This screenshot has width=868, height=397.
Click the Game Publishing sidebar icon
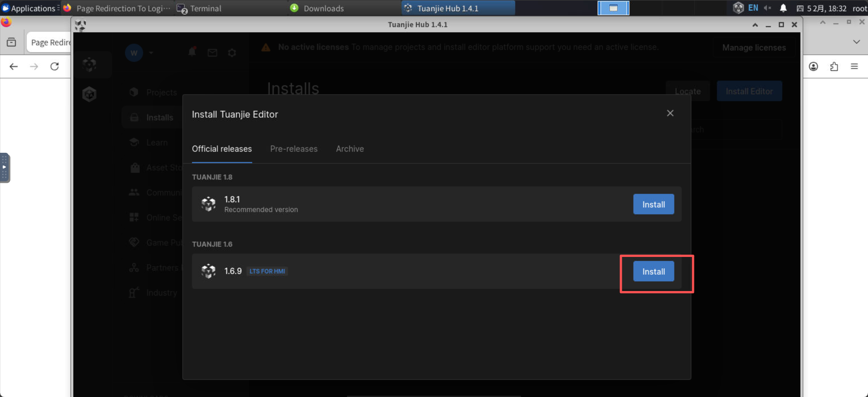tap(134, 242)
